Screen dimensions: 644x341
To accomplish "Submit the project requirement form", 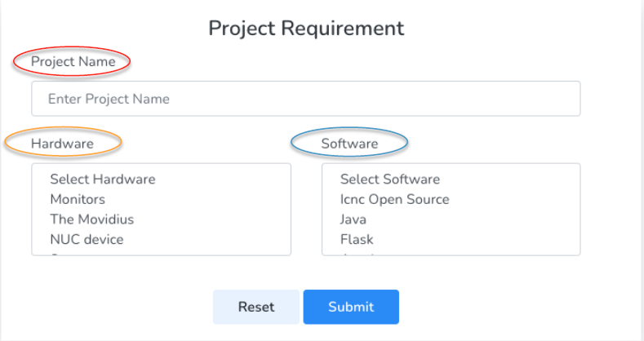I will (x=351, y=307).
